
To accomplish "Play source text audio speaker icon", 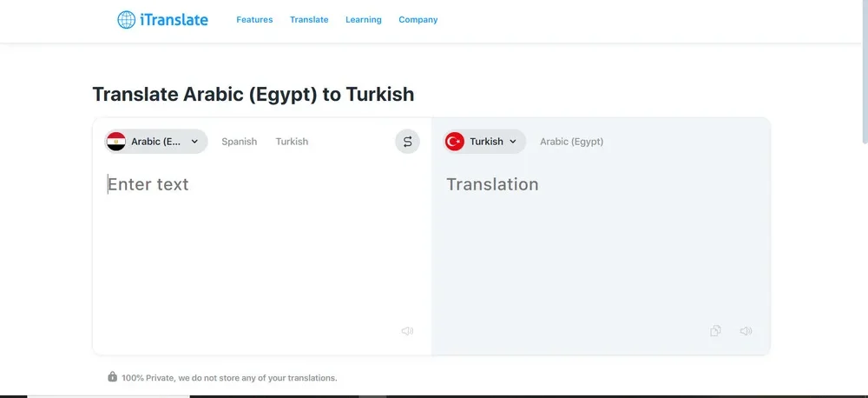I will [x=407, y=331].
